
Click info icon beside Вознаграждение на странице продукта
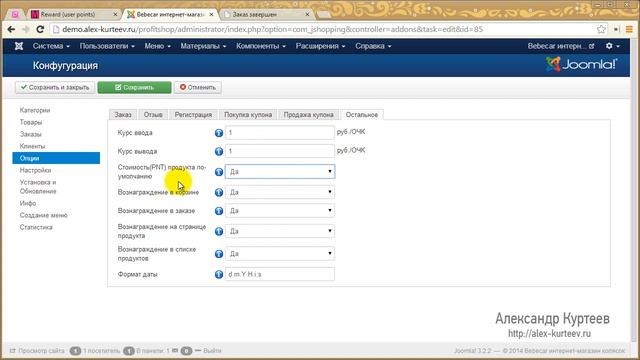[x=219, y=231]
